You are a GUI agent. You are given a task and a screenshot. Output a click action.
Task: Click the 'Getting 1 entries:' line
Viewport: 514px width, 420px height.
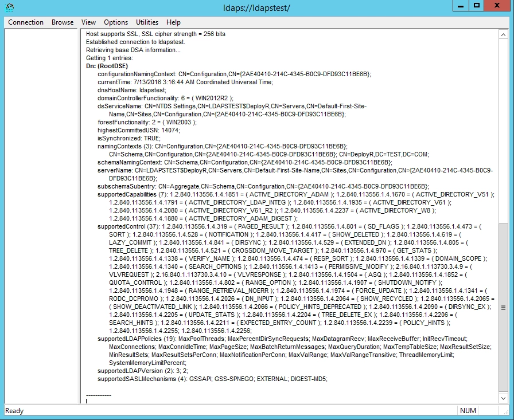(x=109, y=58)
